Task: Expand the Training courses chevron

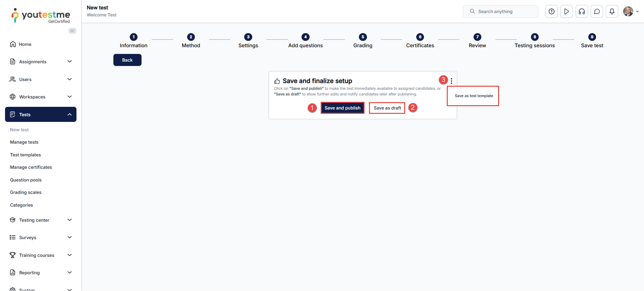Action: tap(70, 255)
